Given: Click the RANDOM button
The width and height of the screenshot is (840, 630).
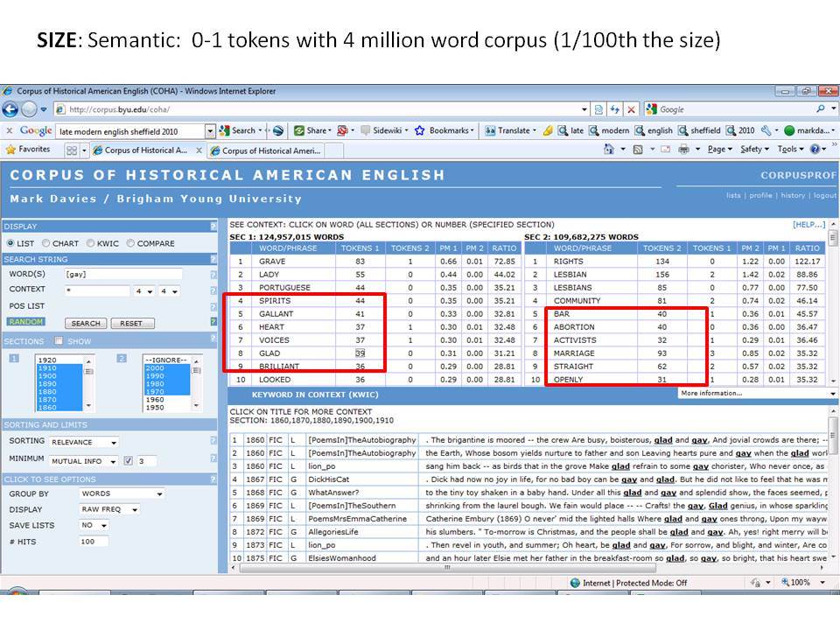Looking at the screenshot, I should 25,321.
